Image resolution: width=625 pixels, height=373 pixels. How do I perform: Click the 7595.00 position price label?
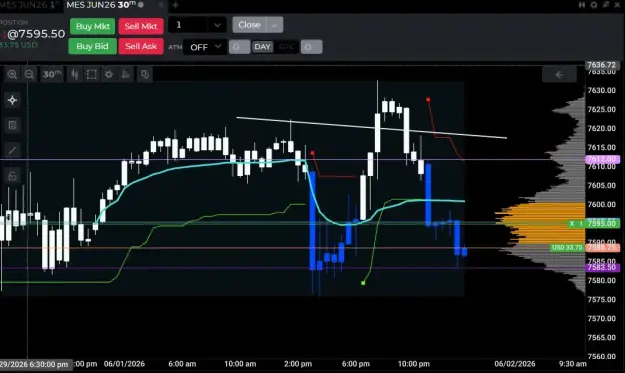point(602,223)
